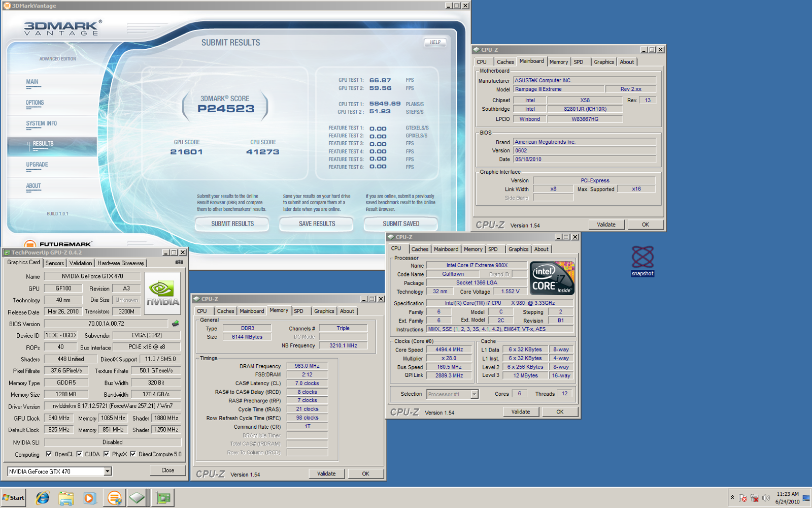Screen dimensions: 812x508
Task: Toggle the OpenCL checkbox in GPU-Z
Action: pos(49,454)
